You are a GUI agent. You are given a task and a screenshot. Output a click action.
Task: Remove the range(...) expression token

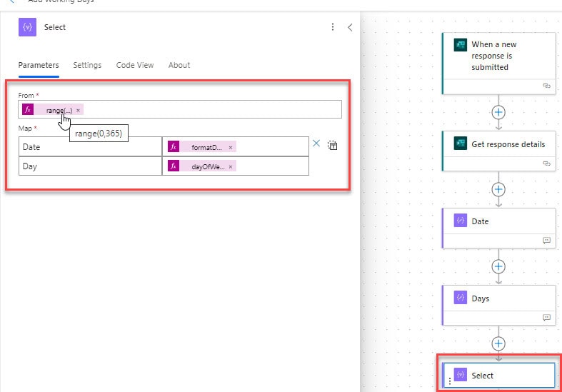(x=78, y=111)
